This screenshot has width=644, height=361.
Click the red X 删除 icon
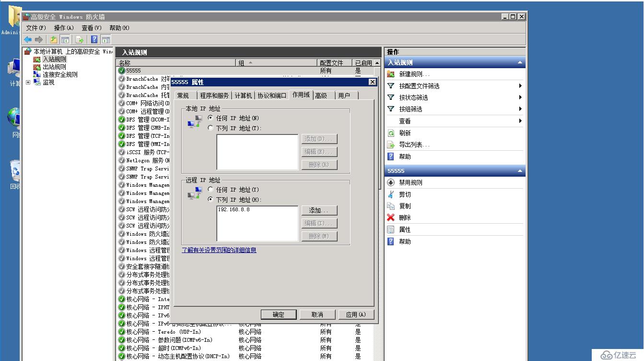(391, 217)
